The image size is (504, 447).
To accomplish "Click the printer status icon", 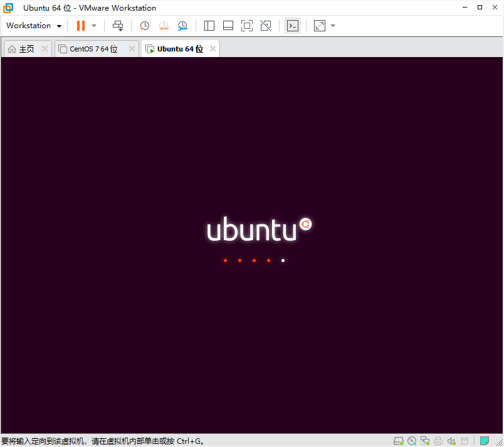I will point(438,441).
